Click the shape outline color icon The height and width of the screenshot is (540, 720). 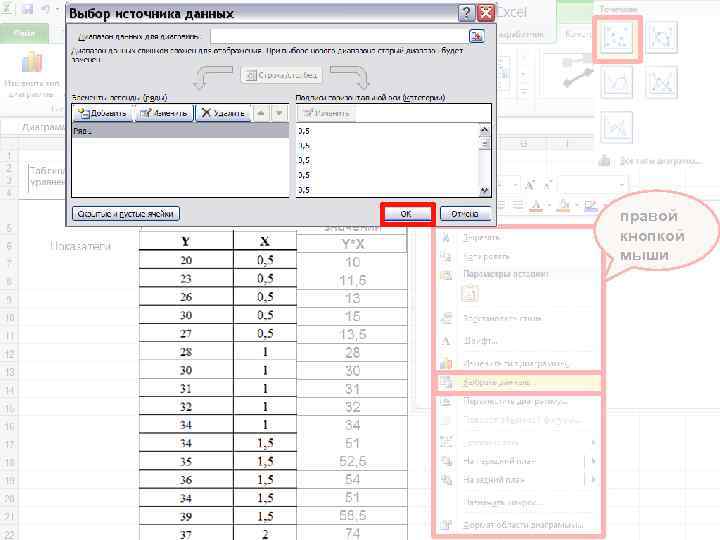(590, 206)
